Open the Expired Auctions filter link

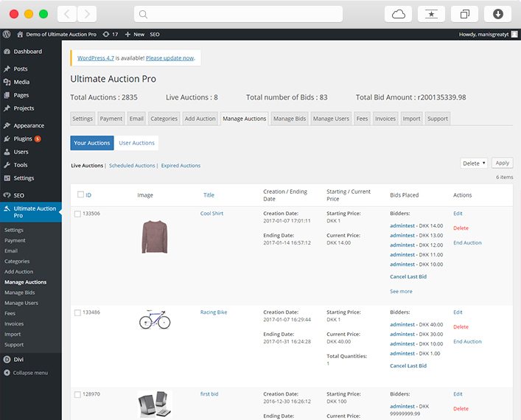pyautogui.click(x=181, y=166)
